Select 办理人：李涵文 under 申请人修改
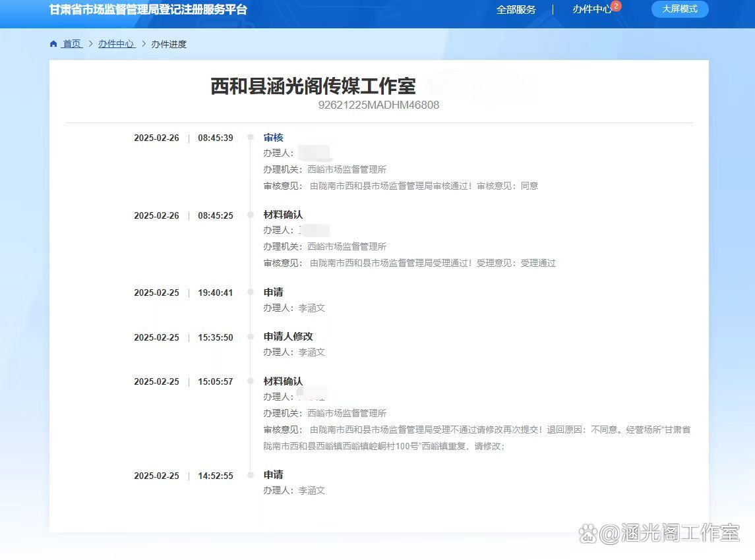Screen dimensions: 755x560 pyautogui.click(x=294, y=352)
